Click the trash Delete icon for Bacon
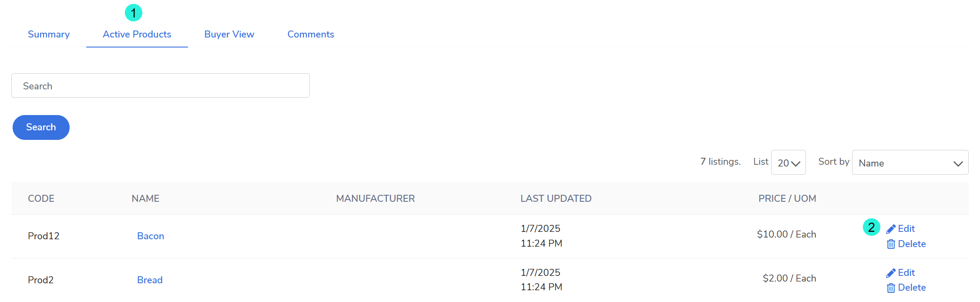Viewport: 980px width, 302px height. click(891, 244)
